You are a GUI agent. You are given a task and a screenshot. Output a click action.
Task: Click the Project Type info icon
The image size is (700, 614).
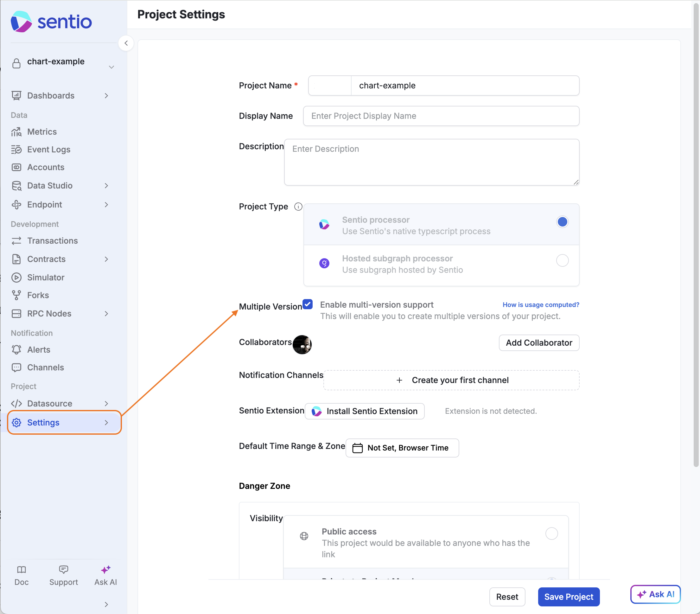point(298,207)
